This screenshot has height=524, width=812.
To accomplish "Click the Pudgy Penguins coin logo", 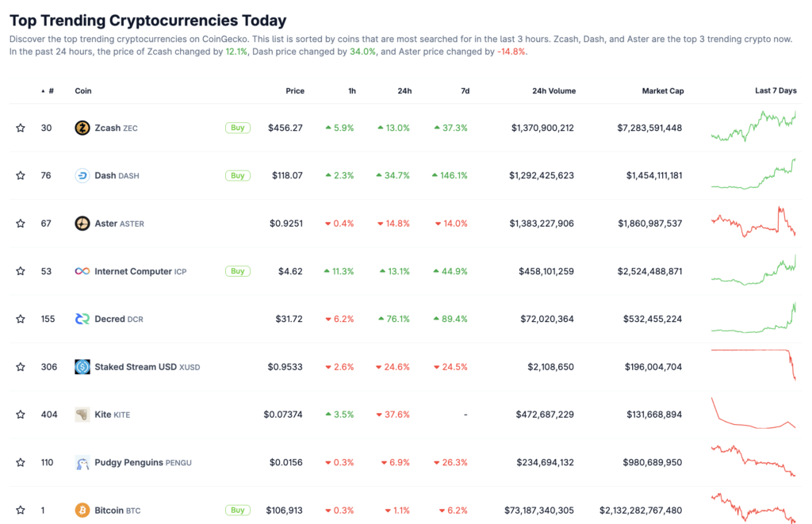I will [x=82, y=462].
